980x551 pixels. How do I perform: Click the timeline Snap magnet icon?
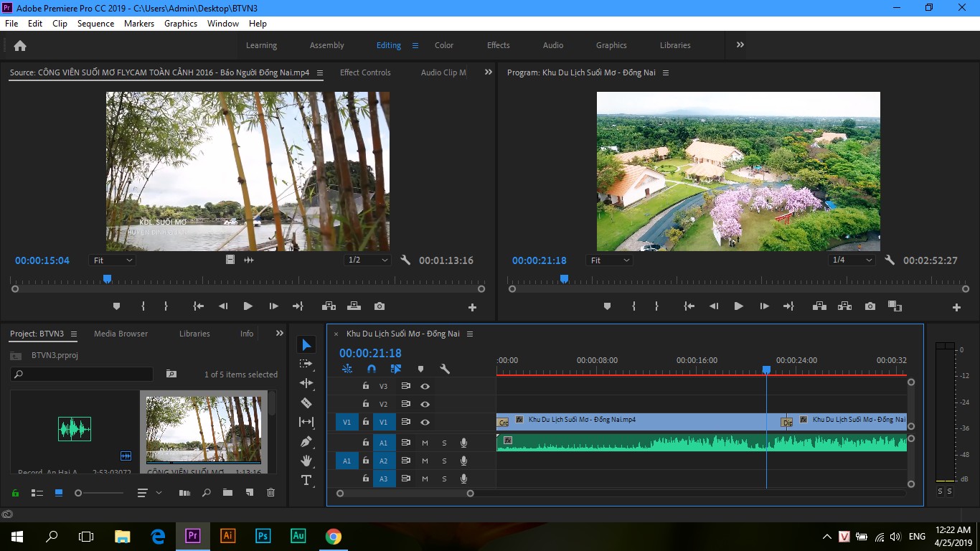pyautogui.click(x=372, y=369)
